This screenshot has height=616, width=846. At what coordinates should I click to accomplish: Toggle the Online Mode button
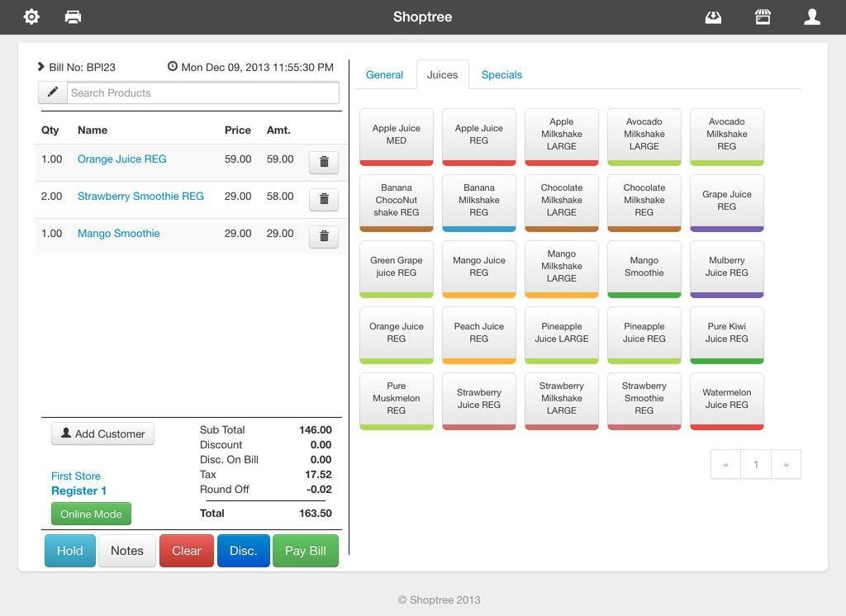click(91, 514)
